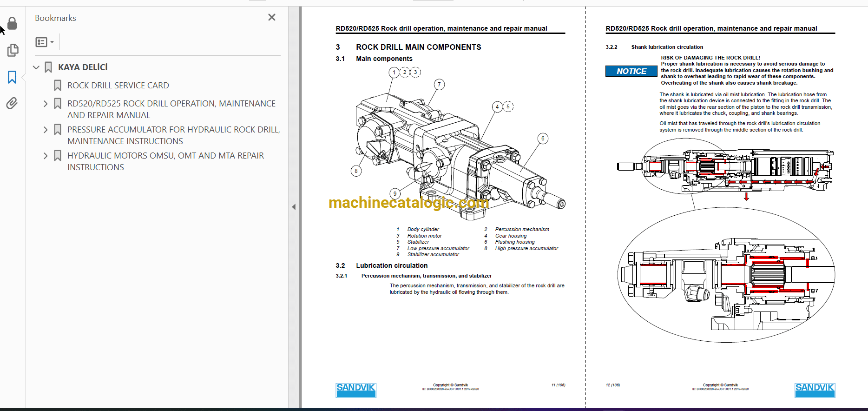
Task: Click the 'Lubrication circulation' section heading
Action: pos(392,265)
